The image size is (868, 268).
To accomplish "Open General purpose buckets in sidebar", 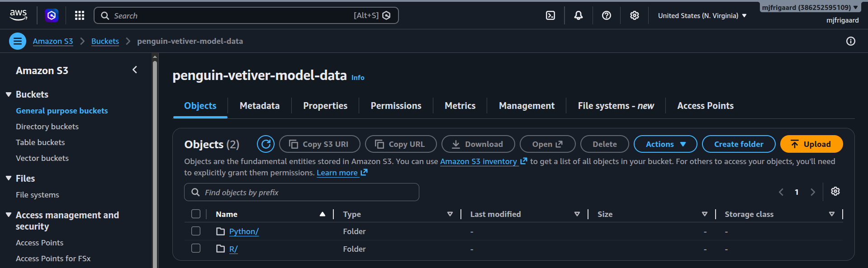I will [x=62, y=111].
